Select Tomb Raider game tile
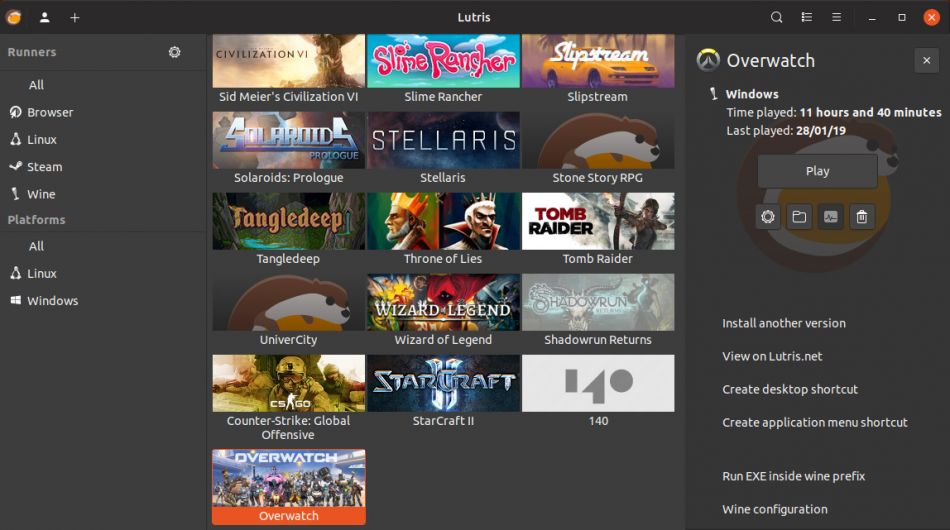Screen dimensions: 950x530 click(x=598, y=230)
